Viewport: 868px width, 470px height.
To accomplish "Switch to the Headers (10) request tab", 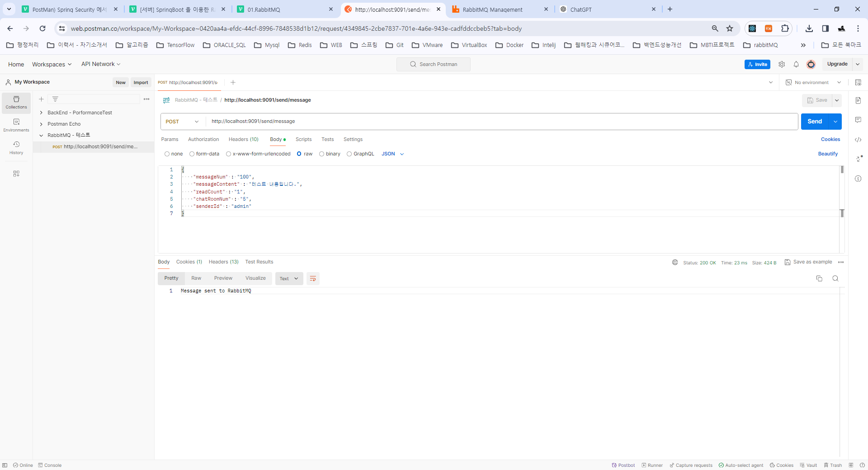I will click(243, 139).
